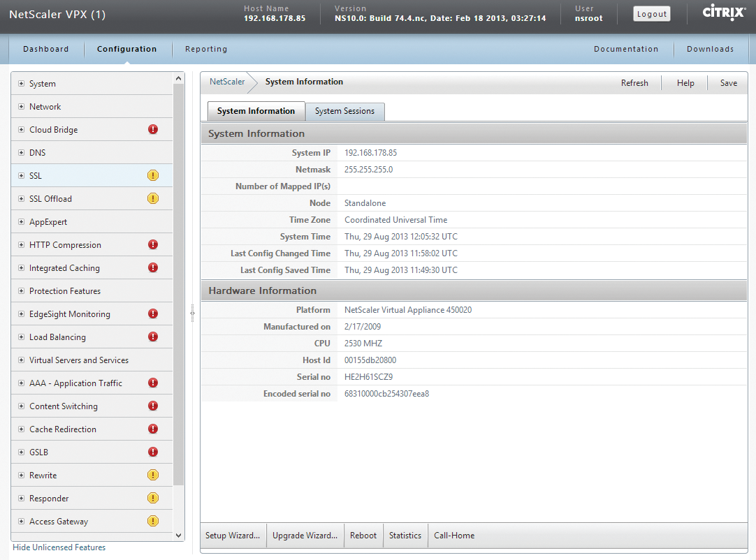Image resolution: width=756 pixels, height=560 pixels.
Task: Click the red alert icon beside AAA - Application Traffic
Action: pyautogui.click(x=153, y=383)
